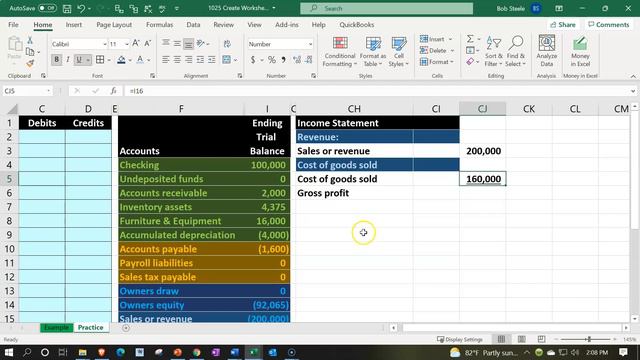
Task: Open Delete cells dropdown
Action: point(452,51)
